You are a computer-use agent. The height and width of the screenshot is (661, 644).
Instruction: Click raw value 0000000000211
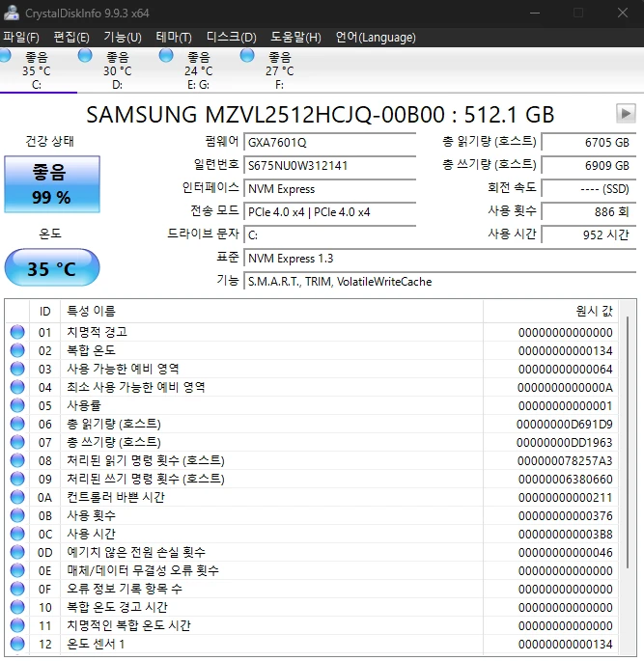click(x=565, y=497)
